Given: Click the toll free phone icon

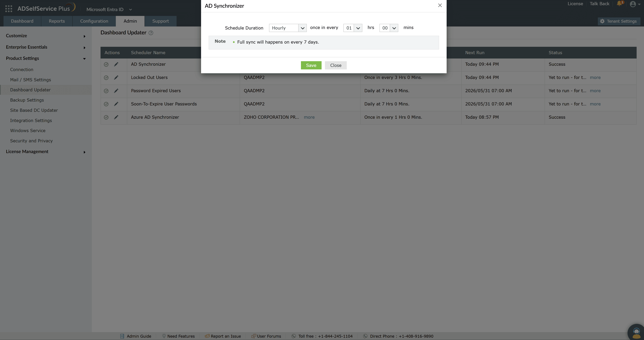Looking at the screenshot, I should tap(294, 336).
